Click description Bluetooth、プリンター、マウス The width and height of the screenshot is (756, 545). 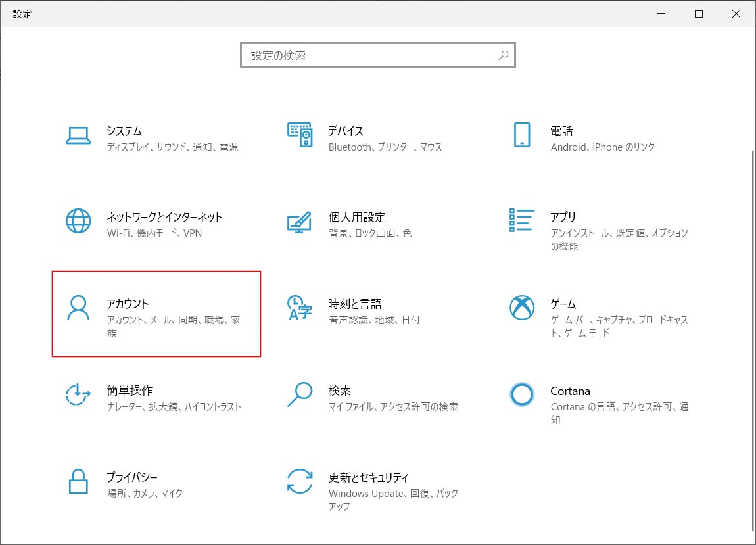[x=385, y=147]
